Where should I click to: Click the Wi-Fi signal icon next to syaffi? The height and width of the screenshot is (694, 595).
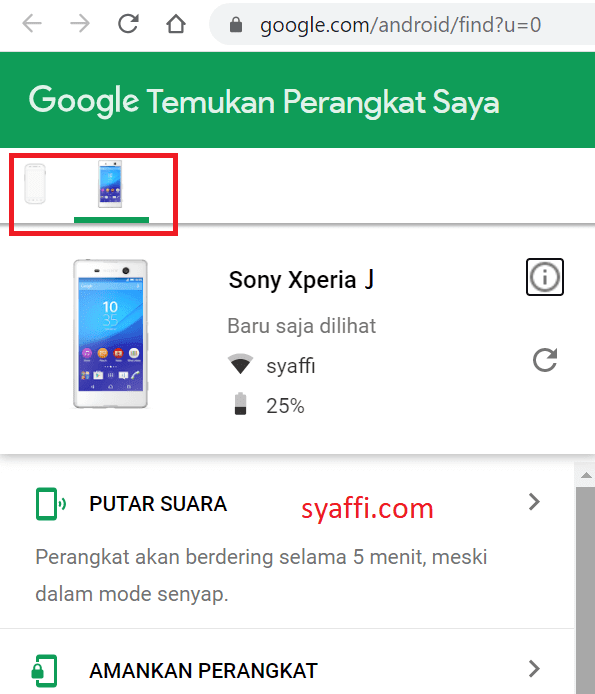tap(240, 364)
